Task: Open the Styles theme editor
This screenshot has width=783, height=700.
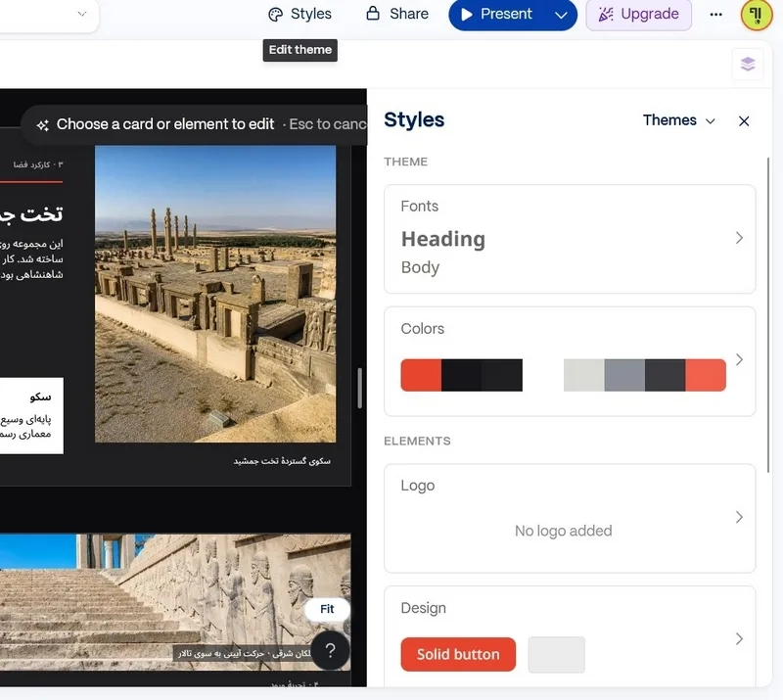Action: click(x=299, y=14)
